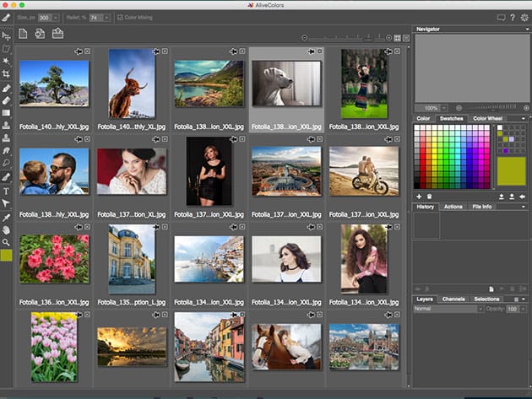Screen dimensions: 532x399
Task: Switch to grid thumbnail view
Action: (398, 38)
